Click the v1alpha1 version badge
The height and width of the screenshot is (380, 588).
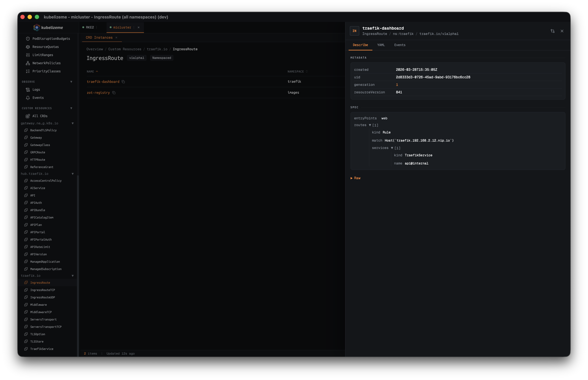(x=137, y=58)
